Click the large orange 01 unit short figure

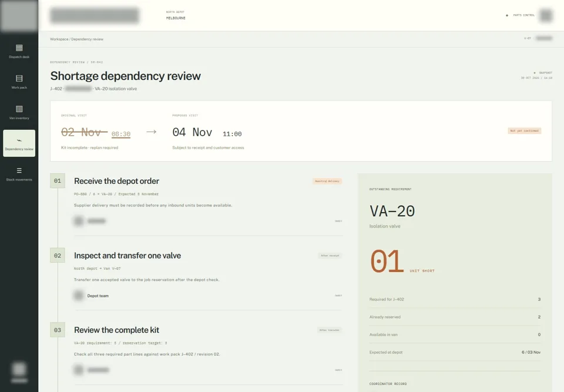pos(387,262)
